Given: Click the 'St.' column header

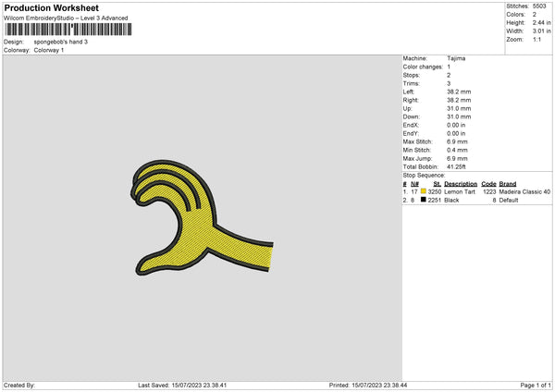Looking at the screenshot, I should pyautogui.click(x=438, y=184).
